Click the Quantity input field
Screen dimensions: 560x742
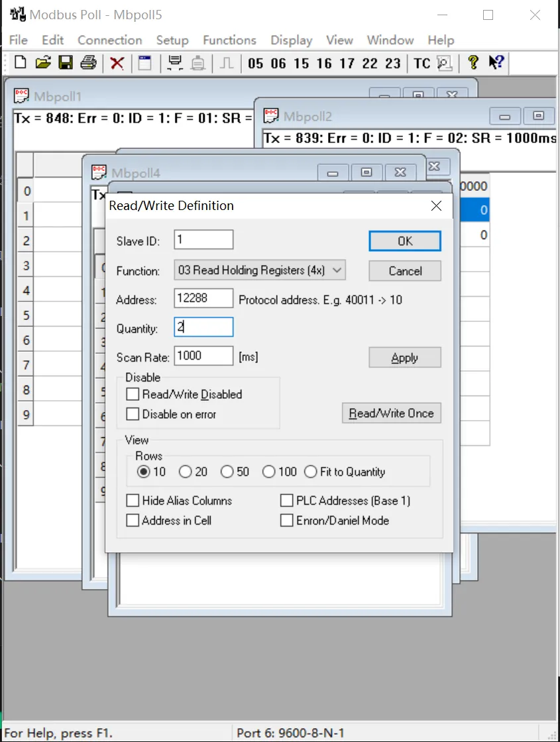203,327
